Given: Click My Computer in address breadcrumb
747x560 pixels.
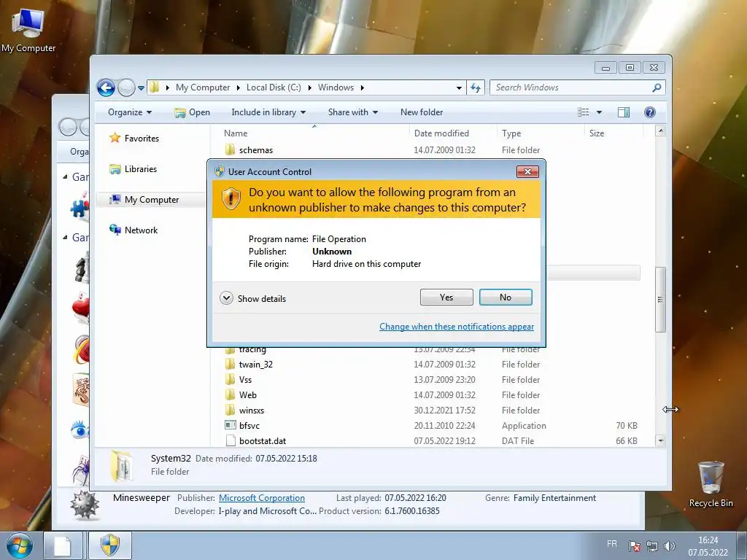Looking at the screenshot, I should point(203,87).
